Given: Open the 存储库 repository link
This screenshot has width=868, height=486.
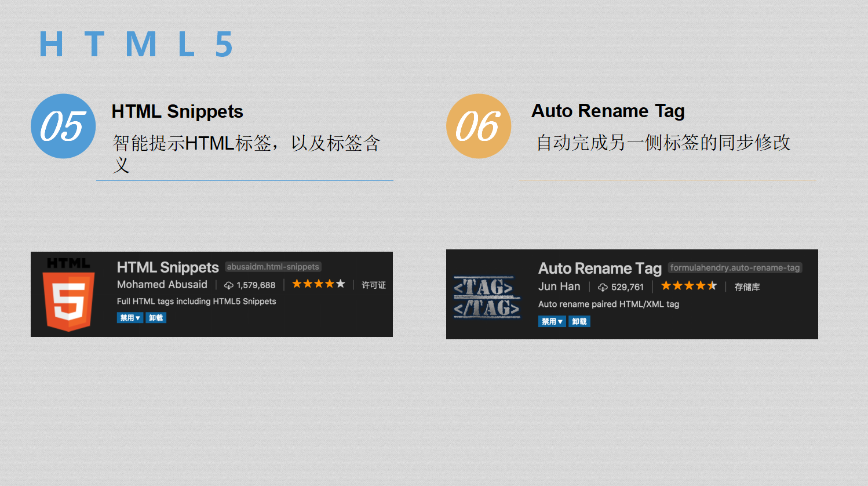Looking at the screenshot, I should (x=747, y=286).
